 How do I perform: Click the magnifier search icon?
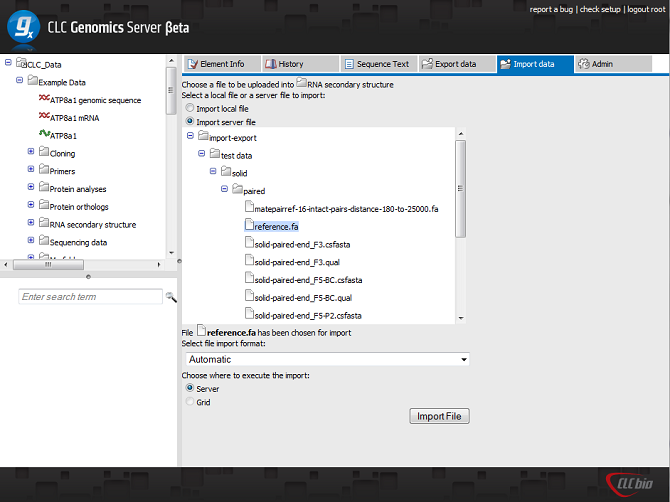coord(171,297)
